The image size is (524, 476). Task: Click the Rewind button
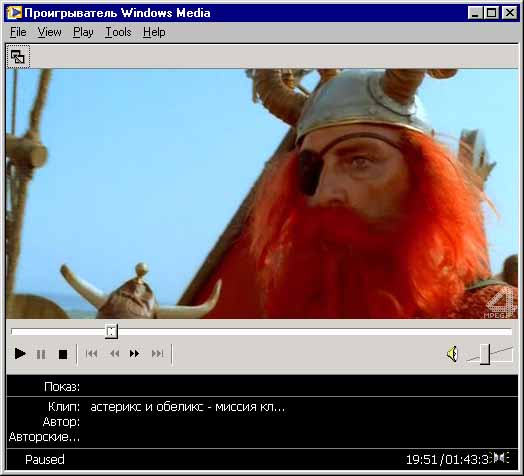pyautogui.click(x=114, y=354)
